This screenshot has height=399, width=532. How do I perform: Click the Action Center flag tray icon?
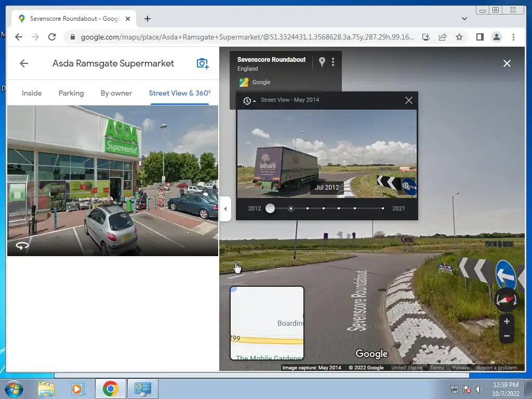467,389
